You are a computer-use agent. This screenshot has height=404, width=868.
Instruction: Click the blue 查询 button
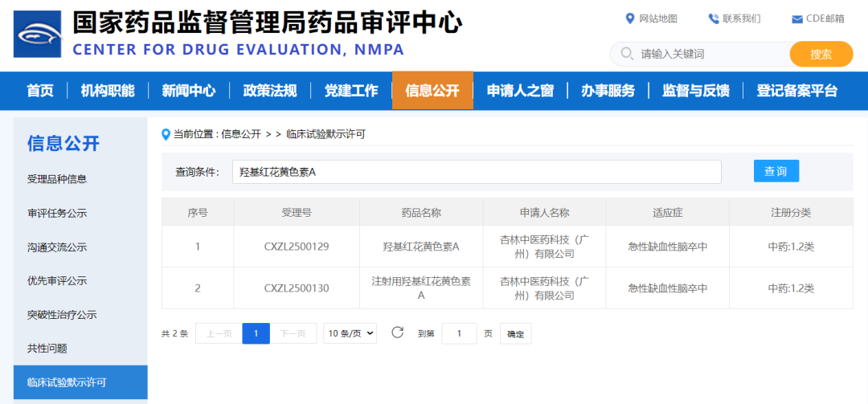click(776, 171)
